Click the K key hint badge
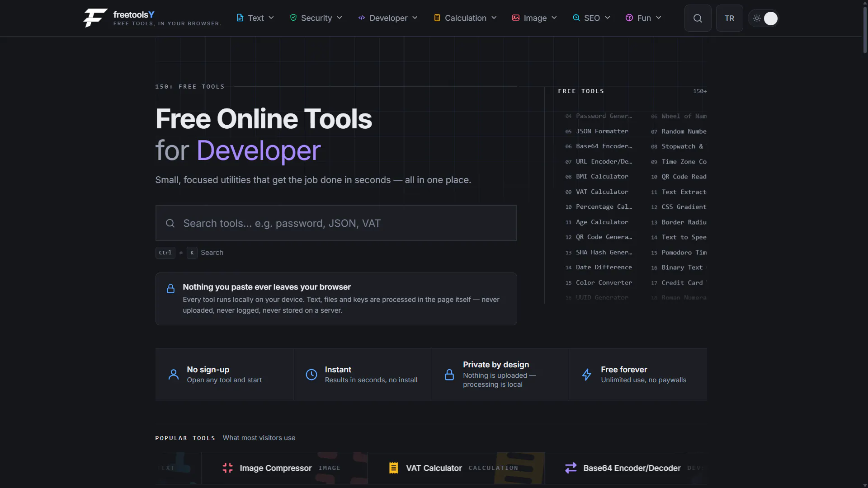The width and height of the screenshot is (868, 488). point(192,253)
